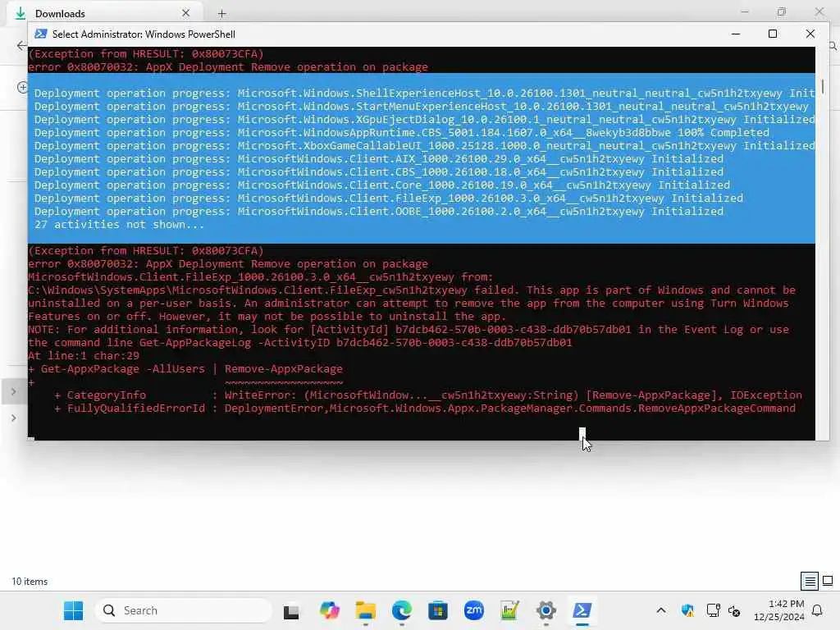Click the 'CategoryInfo' error line
This screenshot has width=840, height=630.
coord(428,395)
